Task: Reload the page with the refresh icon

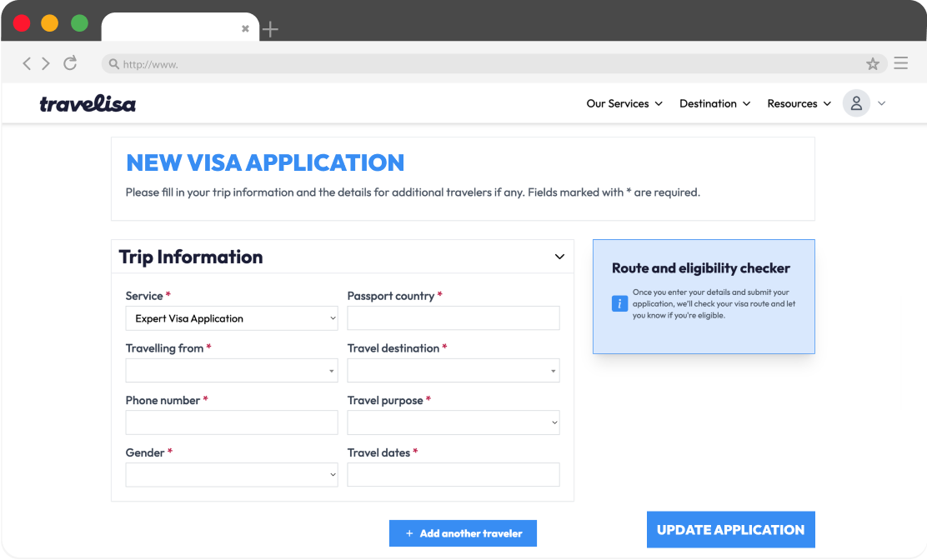Action: click(x=70, y=63)
